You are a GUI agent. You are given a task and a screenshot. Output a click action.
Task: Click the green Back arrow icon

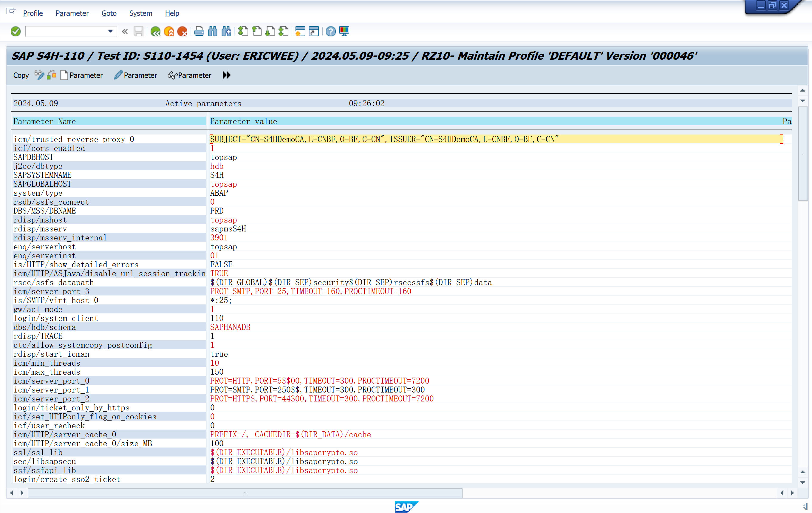click(155, 31)
